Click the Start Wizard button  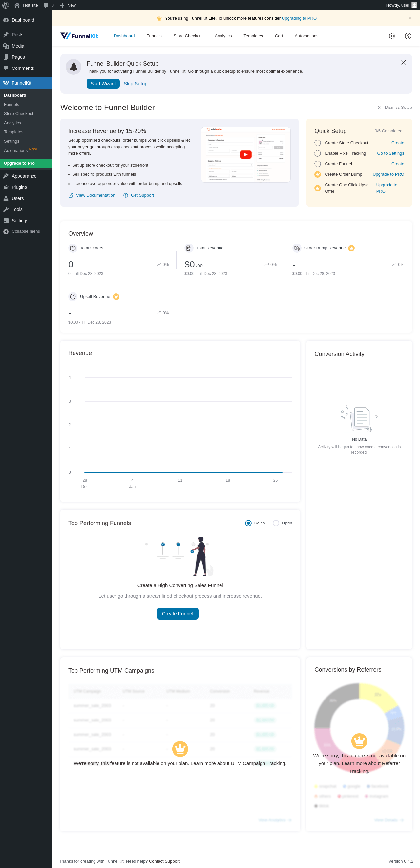click(x=103, y=84)
